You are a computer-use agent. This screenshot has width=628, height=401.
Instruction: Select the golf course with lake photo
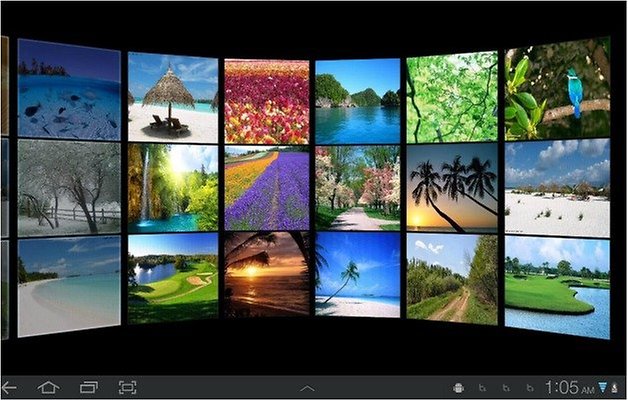(173, 278)
